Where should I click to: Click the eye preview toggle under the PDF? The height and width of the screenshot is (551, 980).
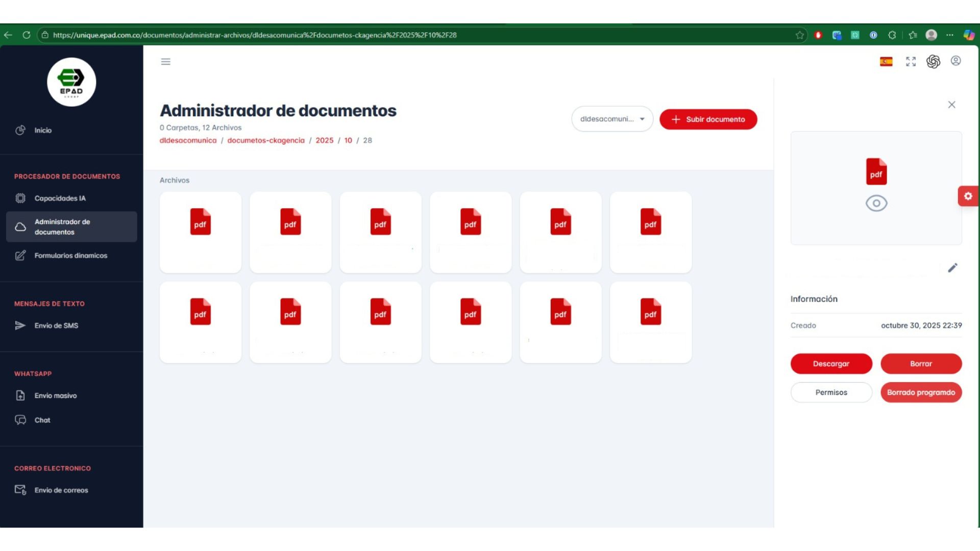876,203
